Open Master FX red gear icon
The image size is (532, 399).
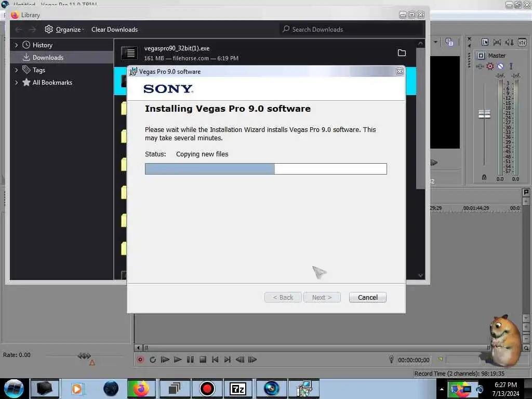490,66
